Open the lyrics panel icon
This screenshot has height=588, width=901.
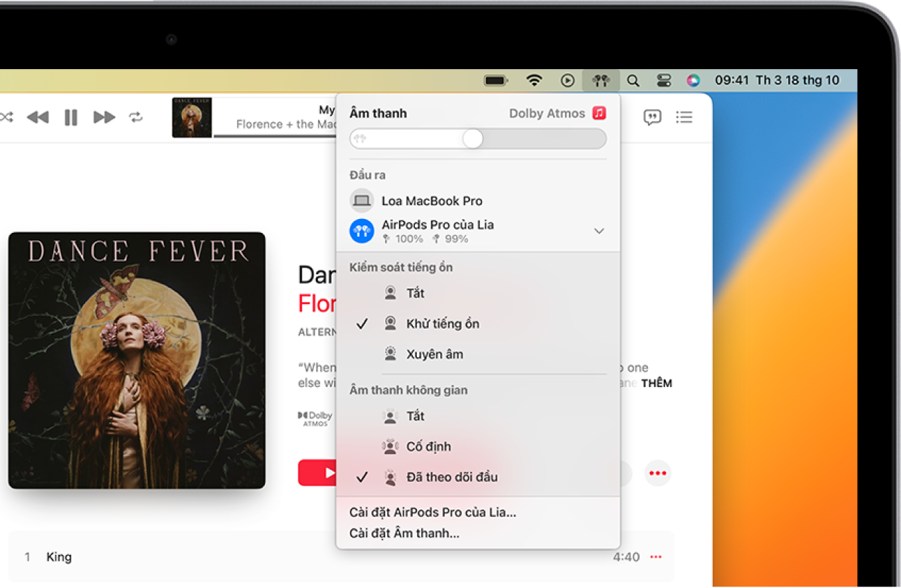click(x=652, y=117)
